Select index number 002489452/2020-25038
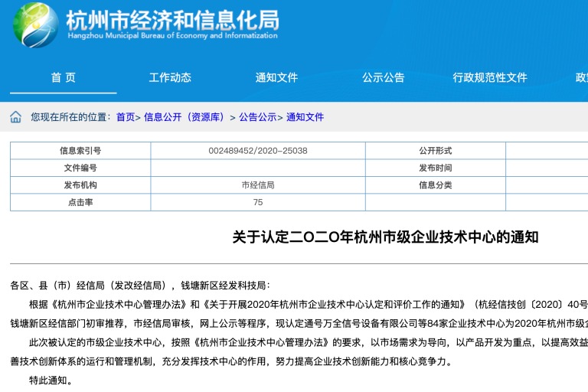The image size is (588, 392). (x=258, y=151)
